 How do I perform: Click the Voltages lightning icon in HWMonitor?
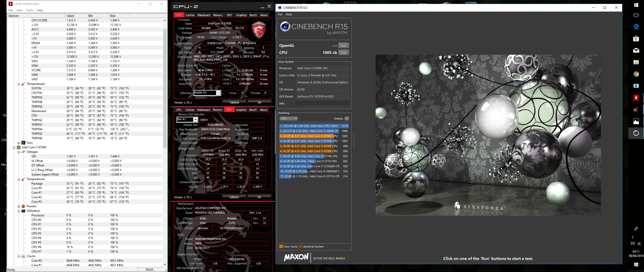[x=23, y=152]
